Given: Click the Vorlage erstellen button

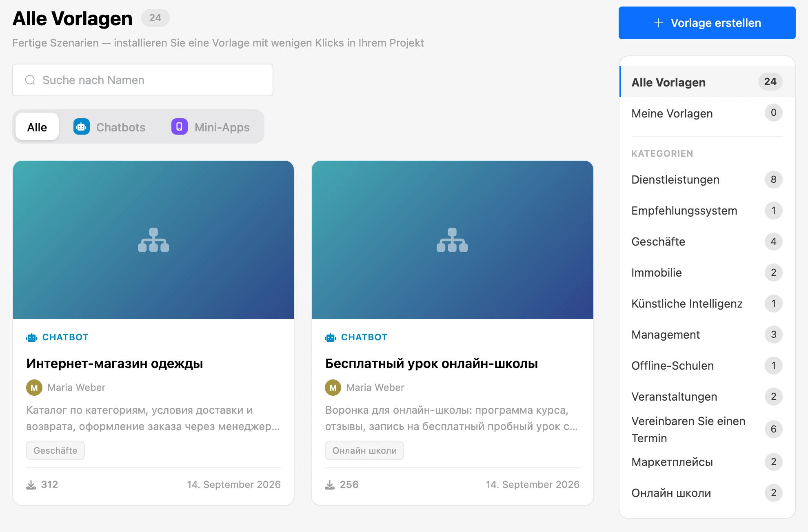Looking at the screenshot, I should click(707, 23).
